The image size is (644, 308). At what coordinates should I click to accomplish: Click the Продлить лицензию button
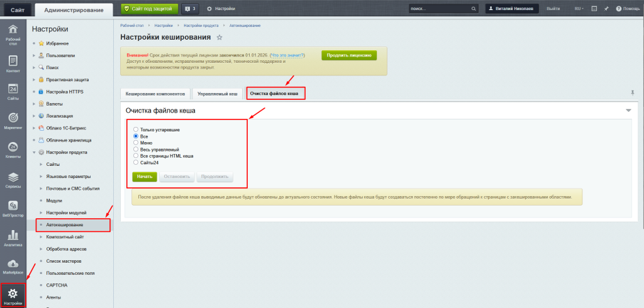(x=349, y=55)
